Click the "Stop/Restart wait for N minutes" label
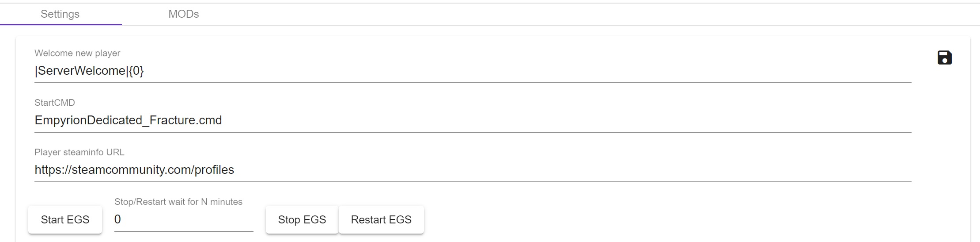 pyautogui.click(x=178, y=202)
